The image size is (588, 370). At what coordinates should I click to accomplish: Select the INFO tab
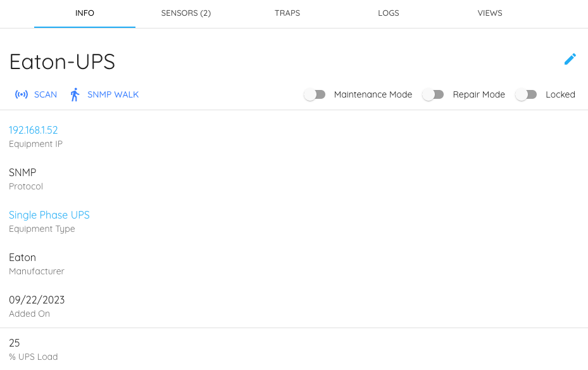(x=85, y=13)
